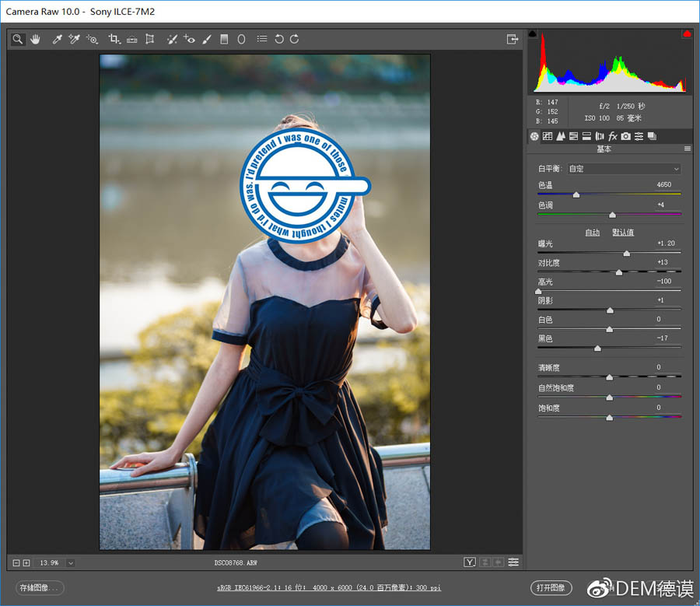Switch to the fx Effects tab

pyautogui.click(x=612, y=136)
